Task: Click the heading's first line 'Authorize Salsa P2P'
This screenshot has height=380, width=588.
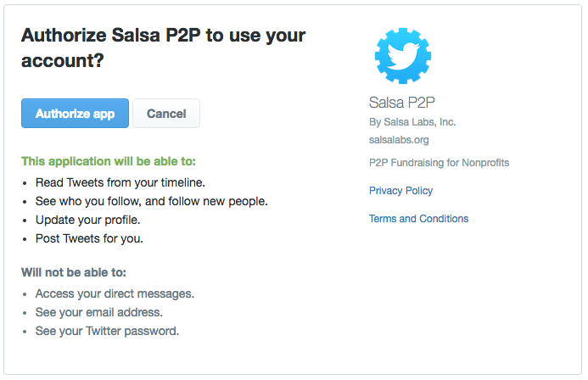Action: (x=111, y=36)
